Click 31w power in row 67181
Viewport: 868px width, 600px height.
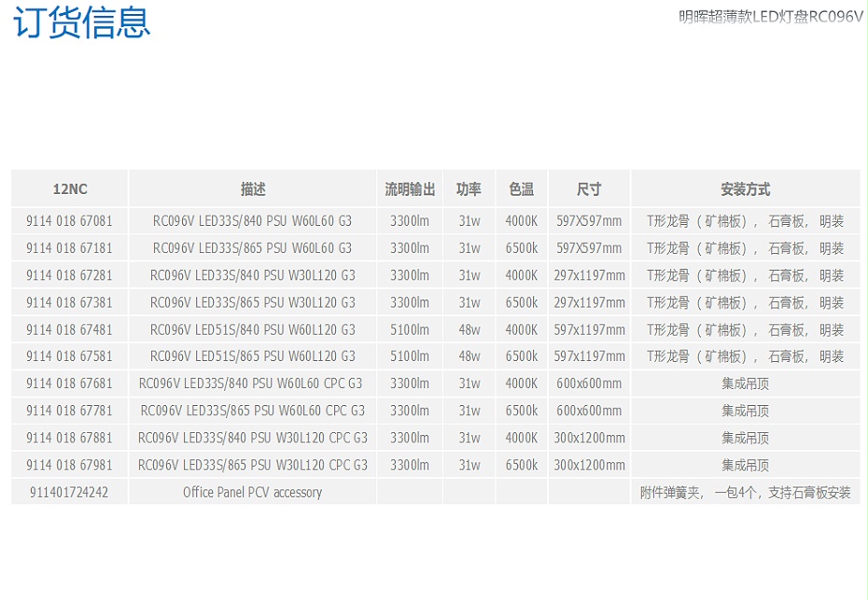(469, 248)
